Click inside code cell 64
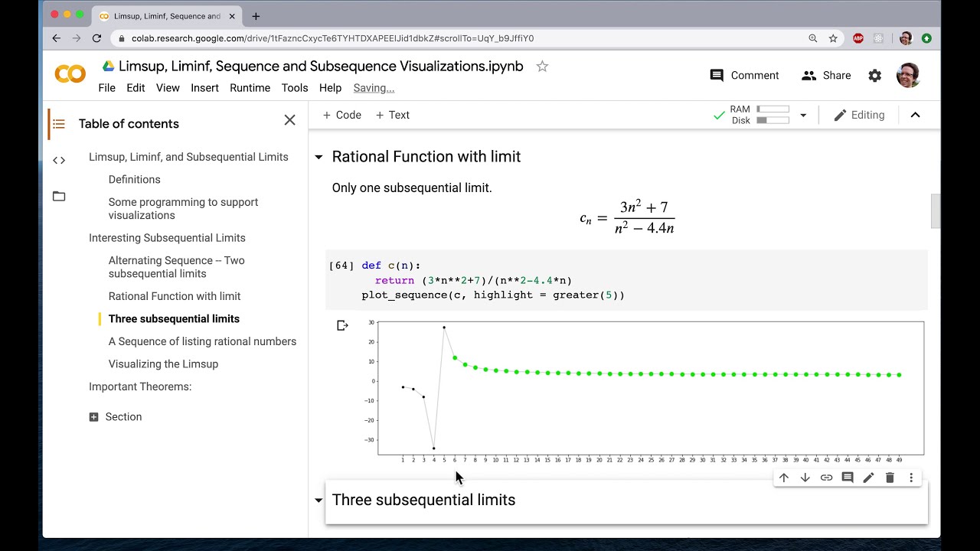 pyautogui.click(x=626, y=280)
